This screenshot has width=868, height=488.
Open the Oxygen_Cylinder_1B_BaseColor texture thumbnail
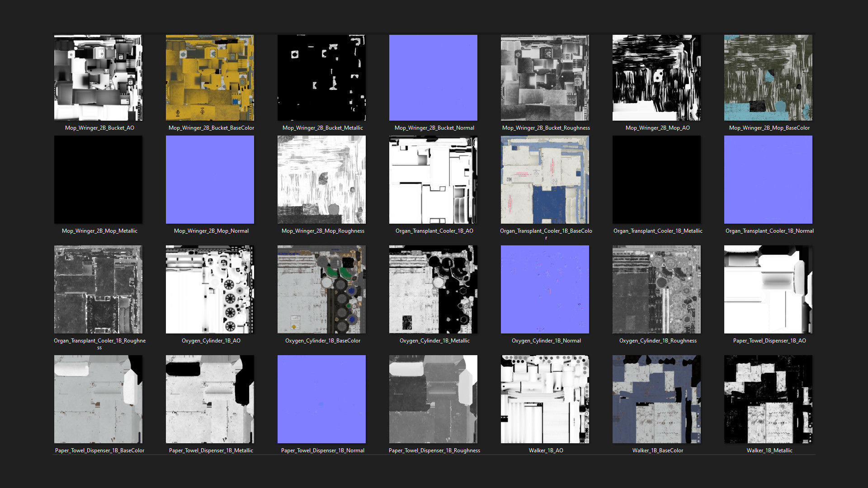[321, 289]
